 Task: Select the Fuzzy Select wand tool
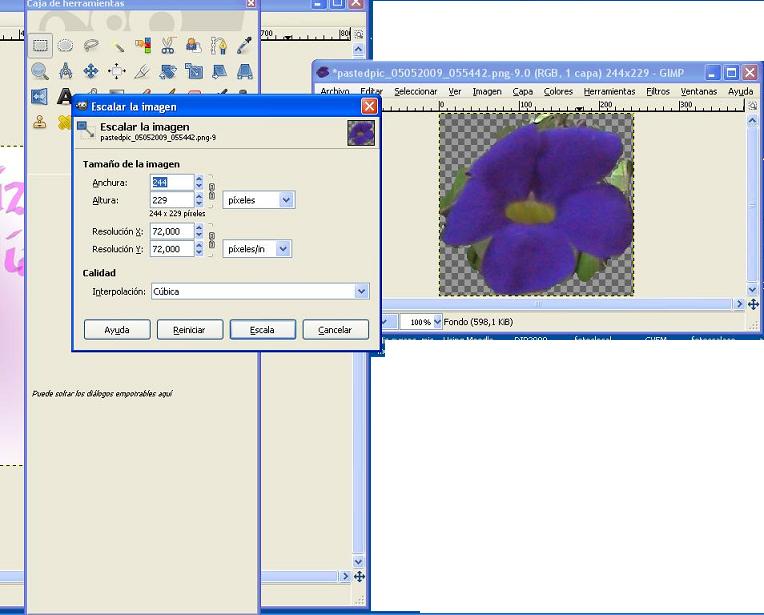tap(117, 46)
